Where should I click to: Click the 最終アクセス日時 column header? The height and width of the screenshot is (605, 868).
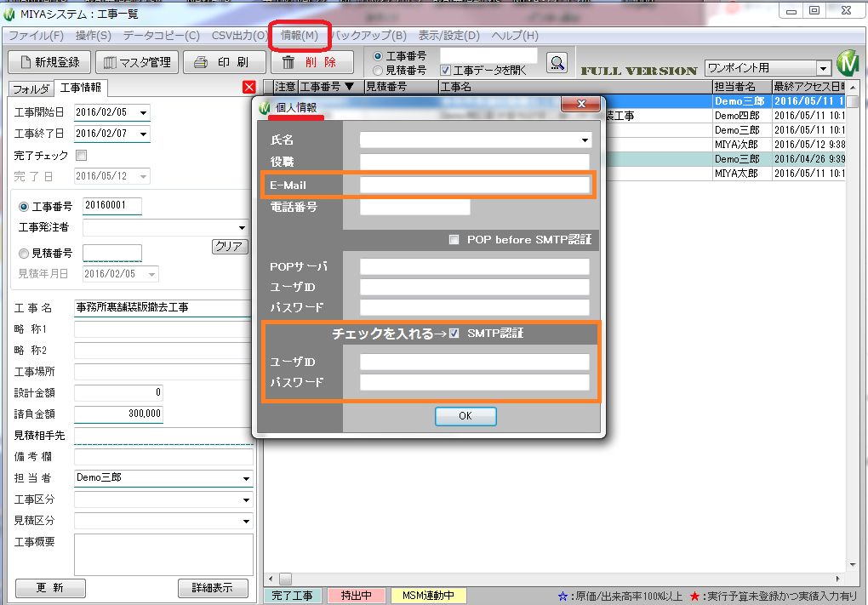(808, 87)
